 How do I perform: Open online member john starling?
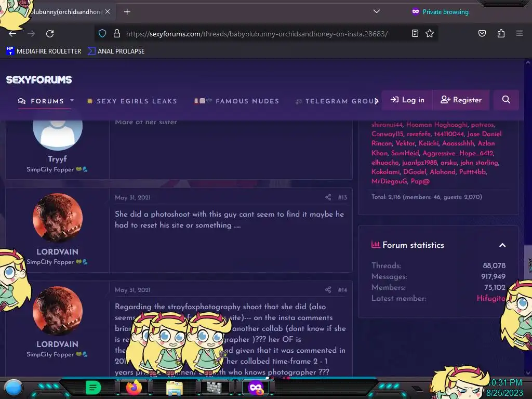479,163
